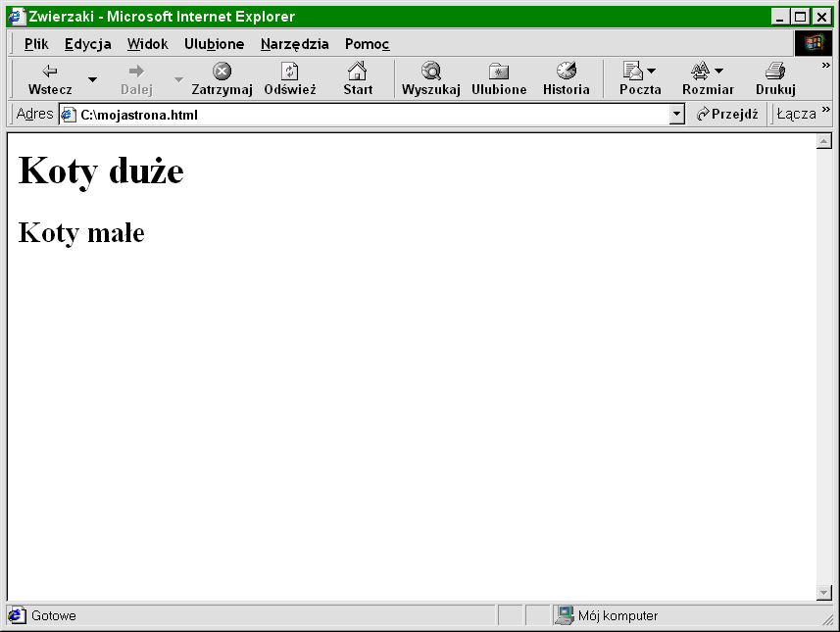The height and width of the screenshot is (632, 840).
Task: Click the address field containing C:\mojastrona.html
Action: point(365,115)
